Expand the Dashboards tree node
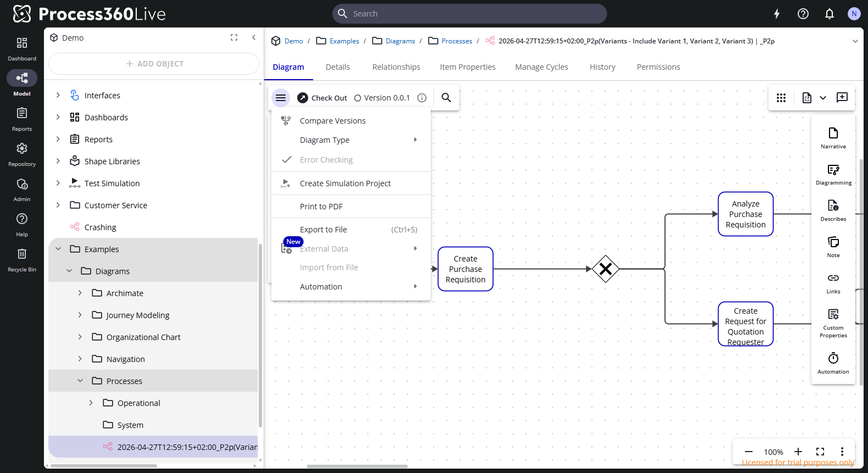The height and width of the screenshot is (473, 868). [x=58, y=117]
